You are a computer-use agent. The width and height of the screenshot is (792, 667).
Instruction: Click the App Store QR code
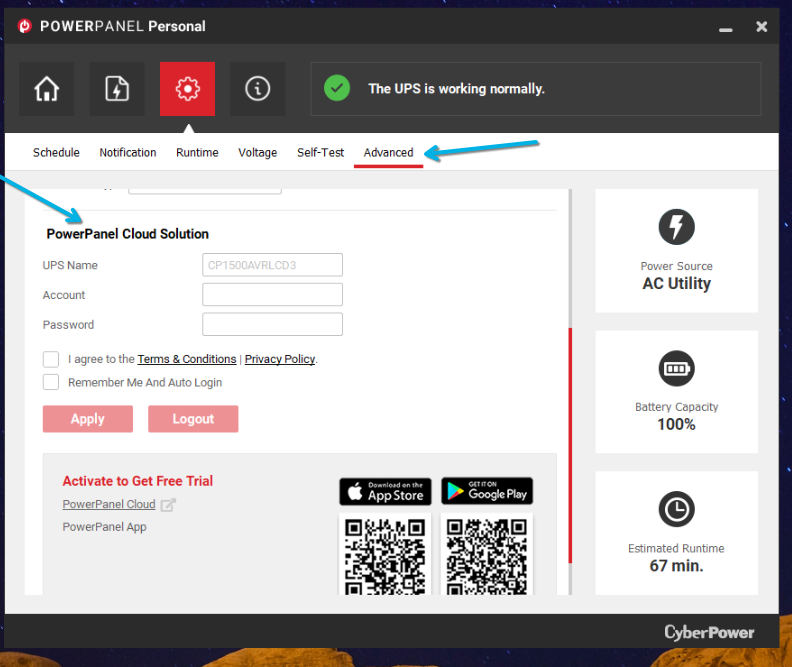tap(385, 554)
